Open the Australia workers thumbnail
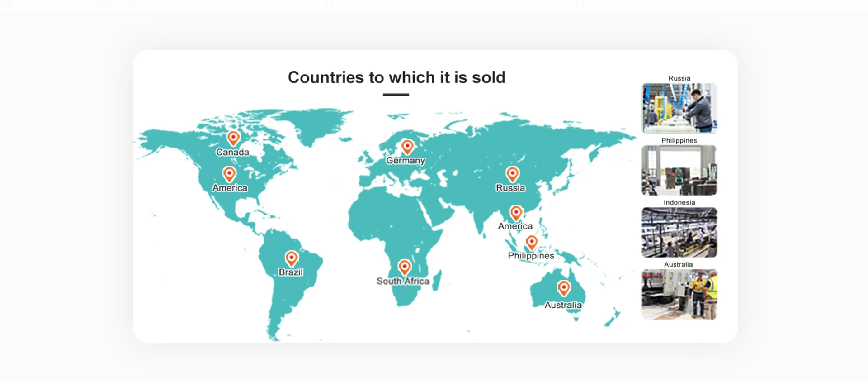This screenshot has height=387, width=868. tap(679, 294)
